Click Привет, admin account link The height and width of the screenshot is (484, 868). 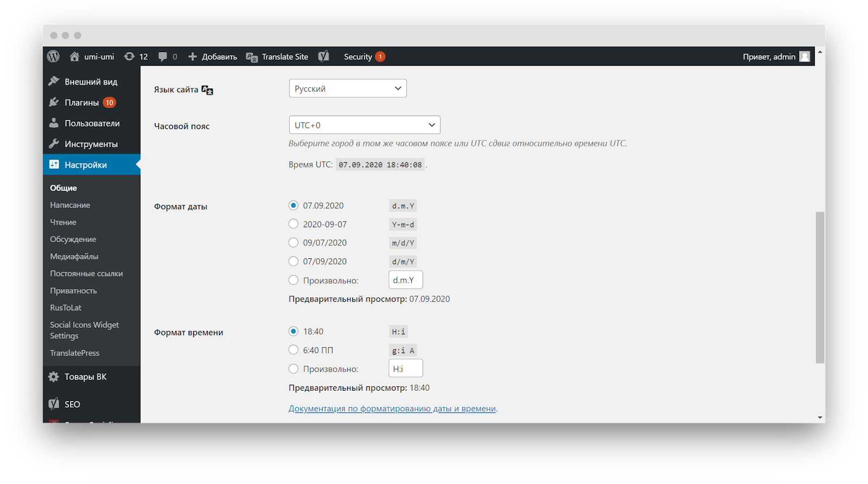tap(769, 56)
